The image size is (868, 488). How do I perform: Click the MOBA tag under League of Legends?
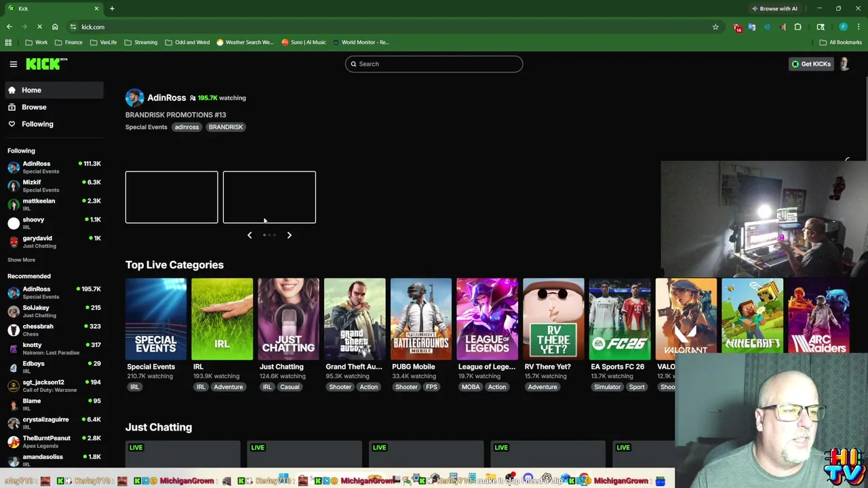(x=471, y=387)
